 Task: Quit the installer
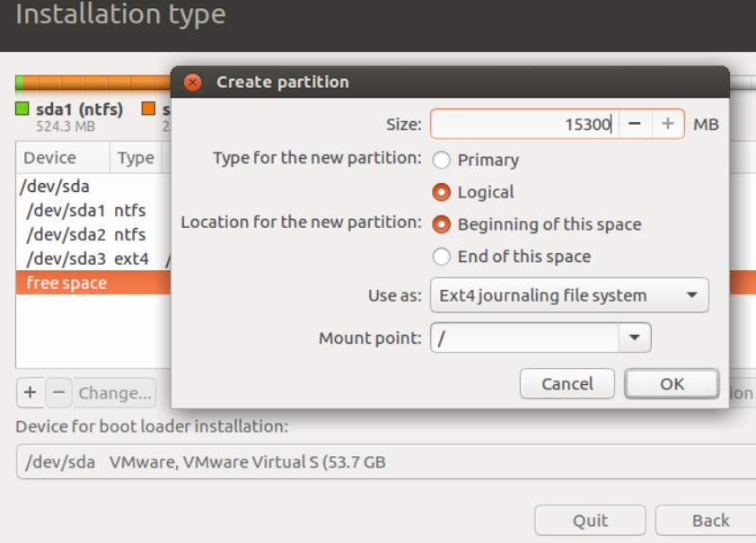[x=590, y=521]
